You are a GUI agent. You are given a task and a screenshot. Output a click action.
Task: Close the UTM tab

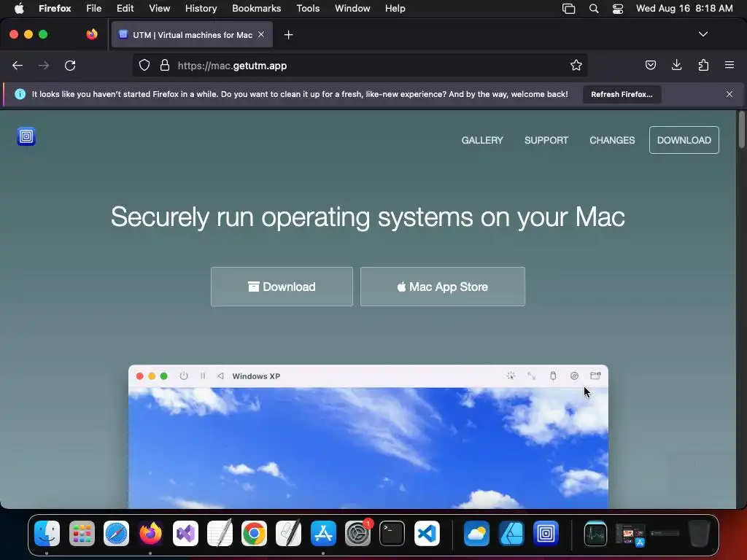tap(261, 34)
